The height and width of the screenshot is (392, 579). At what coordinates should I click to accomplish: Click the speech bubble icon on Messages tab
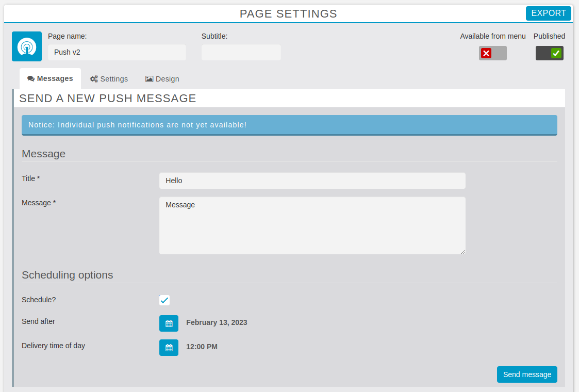point(31,79)
